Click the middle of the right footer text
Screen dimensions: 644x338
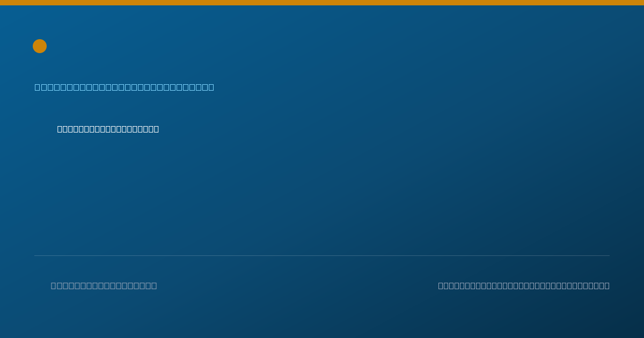(x=524, y=285)
